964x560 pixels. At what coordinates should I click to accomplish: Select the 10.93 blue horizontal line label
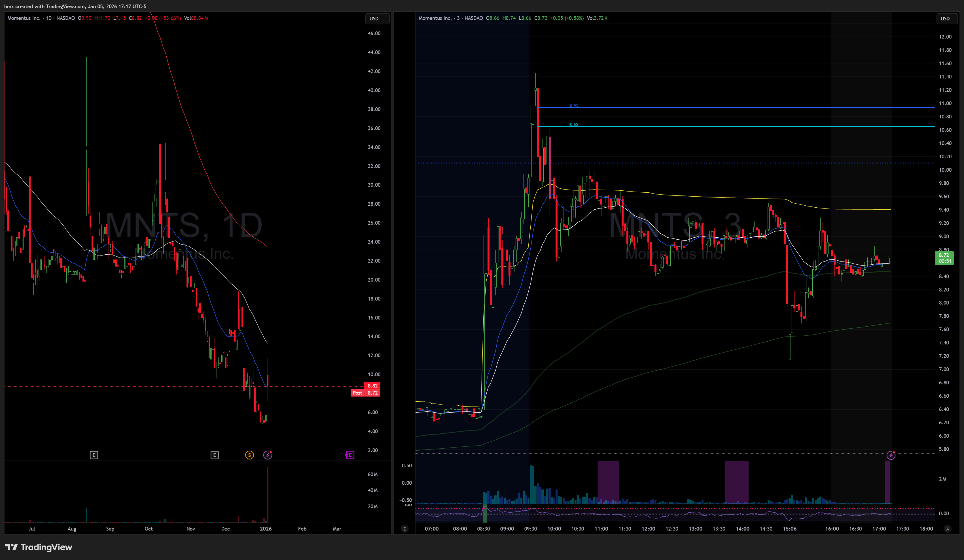pyautogui.click(x=573, y=105)
